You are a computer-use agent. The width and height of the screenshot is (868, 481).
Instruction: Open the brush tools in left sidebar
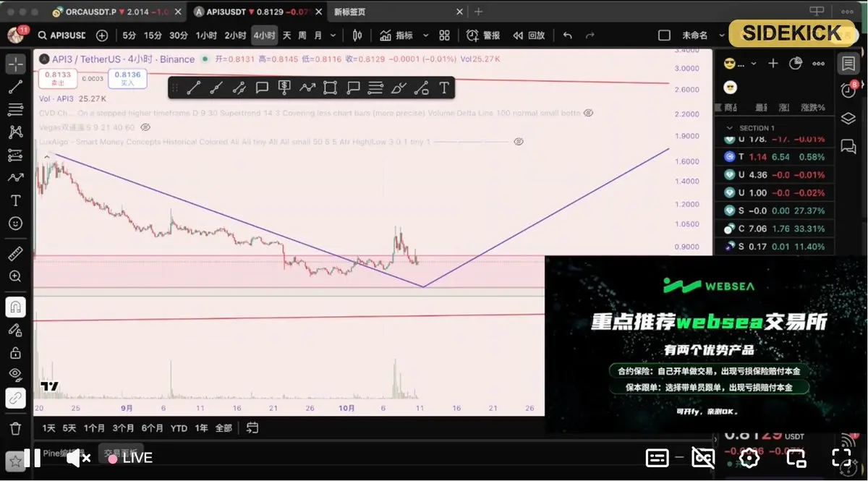click(x=15, y=177)
